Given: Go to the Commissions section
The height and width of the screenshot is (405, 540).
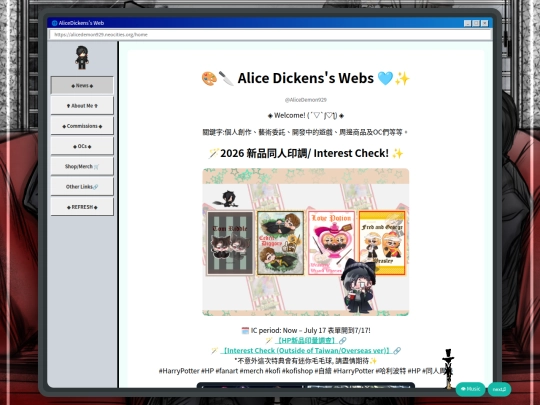Looking at the screenshot, I should tap(82, 126).
